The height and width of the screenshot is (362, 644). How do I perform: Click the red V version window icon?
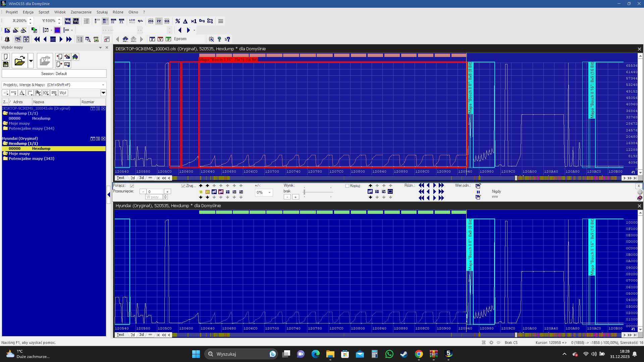point(160,39)
